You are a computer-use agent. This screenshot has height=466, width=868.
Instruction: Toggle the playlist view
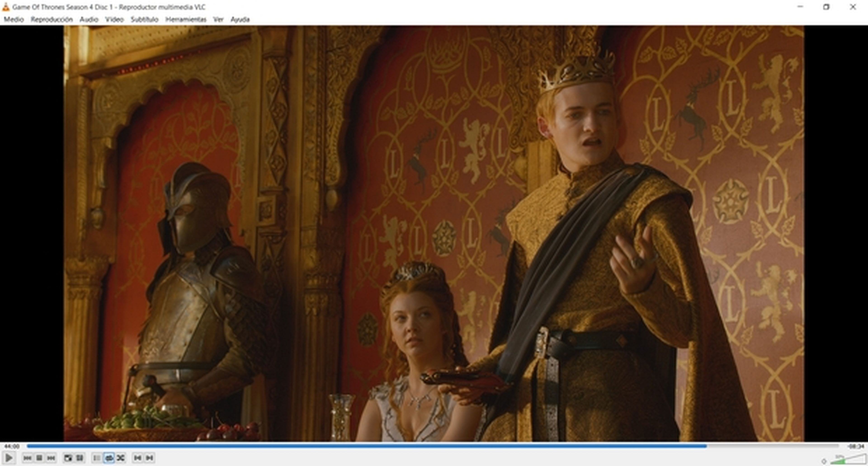click(x=97, y=458)
